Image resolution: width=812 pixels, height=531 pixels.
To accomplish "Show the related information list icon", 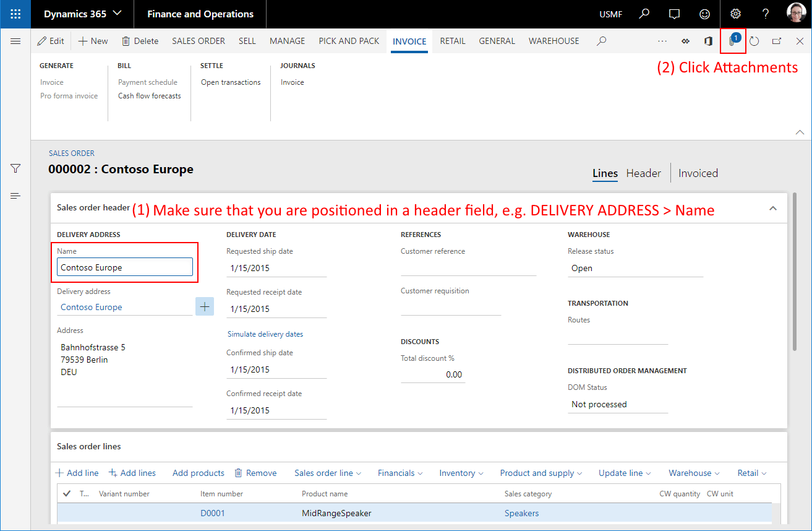I will [15, 196].
